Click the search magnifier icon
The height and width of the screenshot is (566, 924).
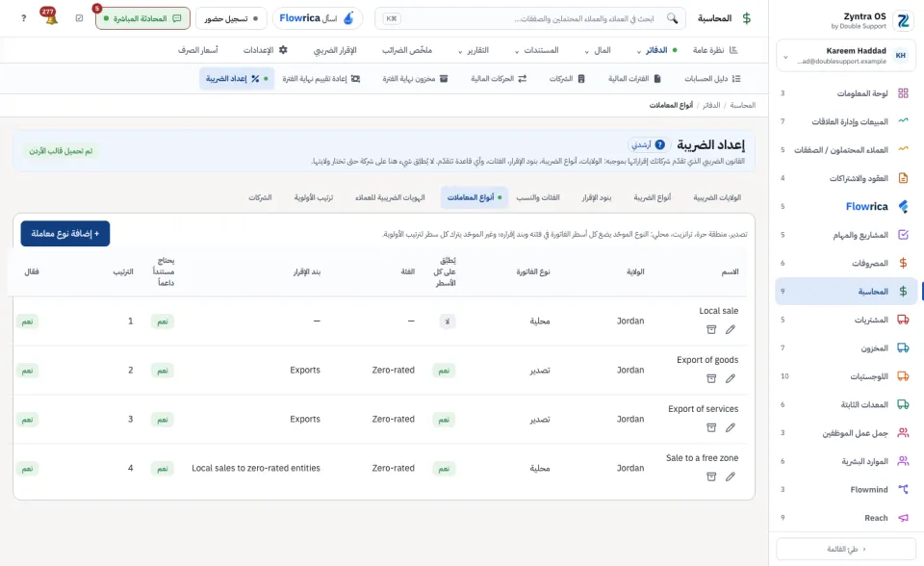(672, 18)
